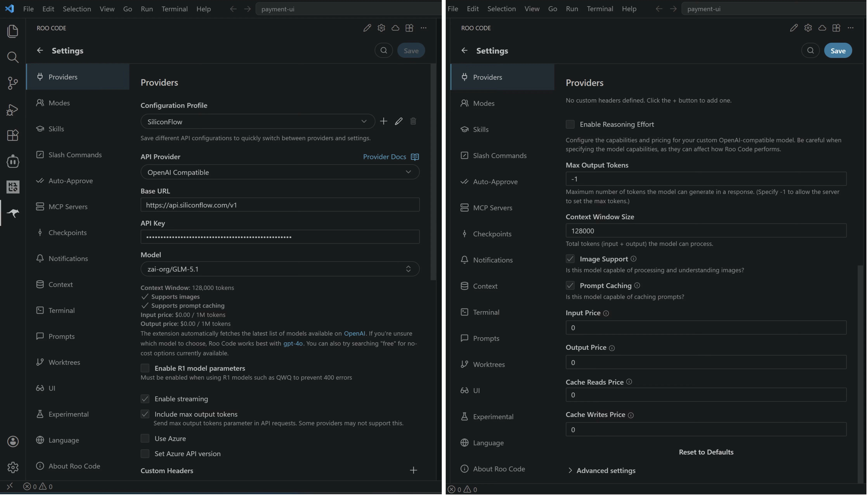Click the add configuration profile plus icon
This screenshot has width=868, height=495.
[384, 121]
